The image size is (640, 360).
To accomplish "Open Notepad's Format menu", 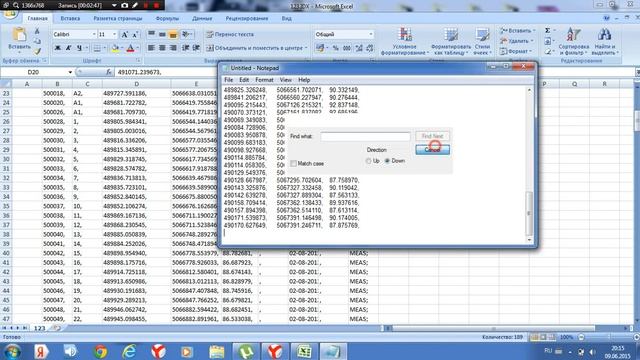I will 264,80.
